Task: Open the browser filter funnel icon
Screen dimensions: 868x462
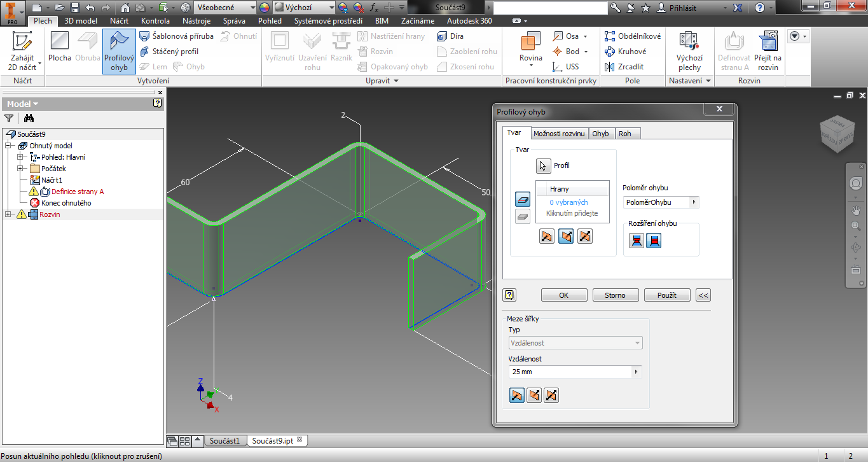Action: click(9, 118)
